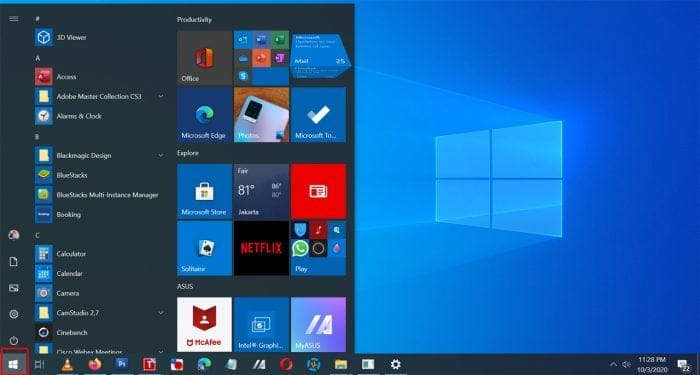This screenshot has width=700, height=375.
Task: Launch the MyASUS tile
Action: point(318,325)
